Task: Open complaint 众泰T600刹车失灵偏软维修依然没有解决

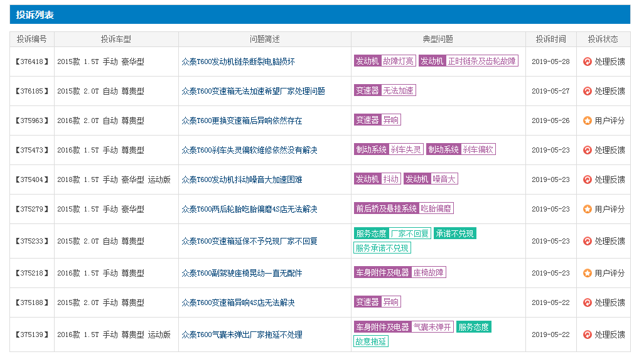Action: click(249, 150)
